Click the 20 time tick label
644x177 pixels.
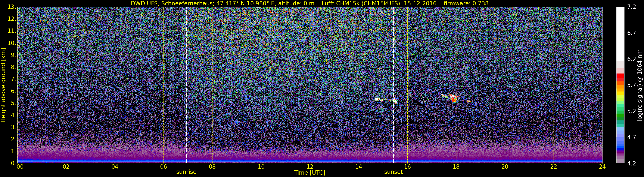coord(505,167)
